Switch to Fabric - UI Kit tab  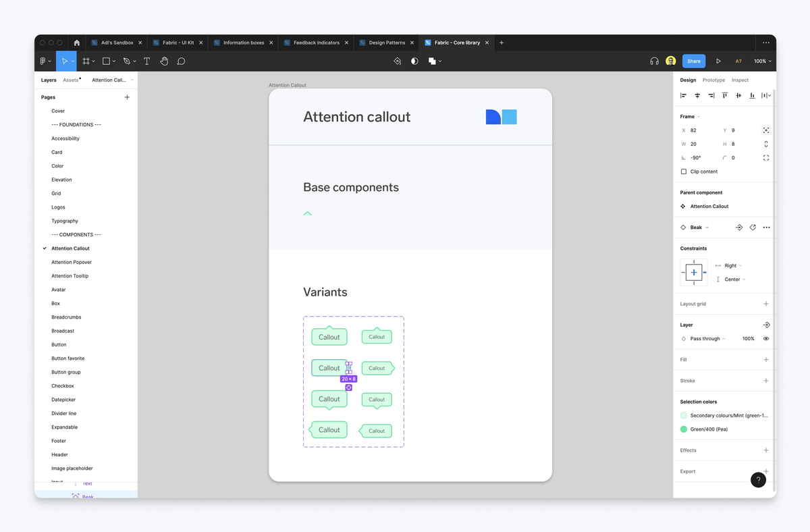[x=178, y=43]
